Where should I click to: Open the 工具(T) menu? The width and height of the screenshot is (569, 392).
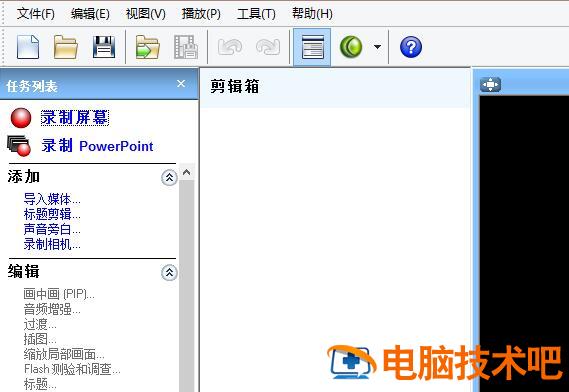(x=256, y=14)
